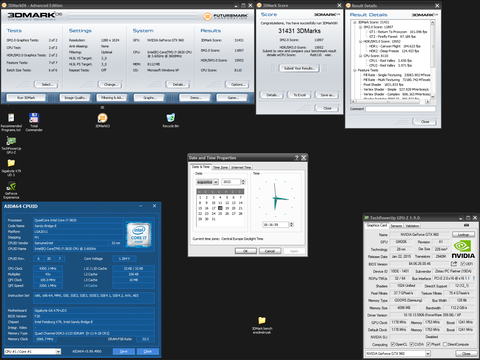Open Filtering & AA settings in 3DMark06

point(112,98)
